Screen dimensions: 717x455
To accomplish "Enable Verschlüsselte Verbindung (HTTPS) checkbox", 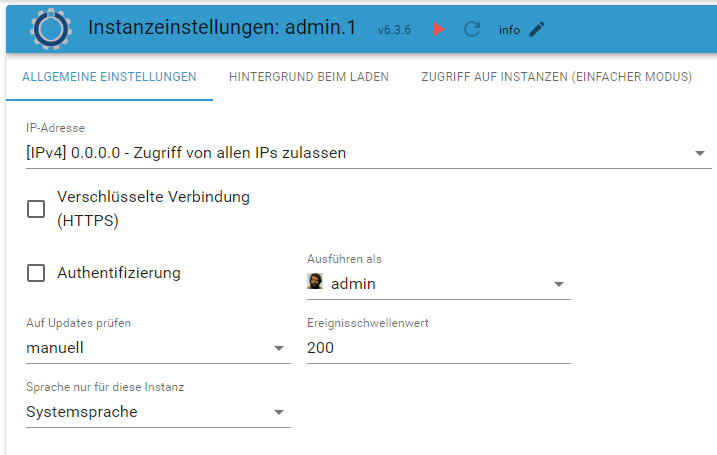I will coord(36,209).
